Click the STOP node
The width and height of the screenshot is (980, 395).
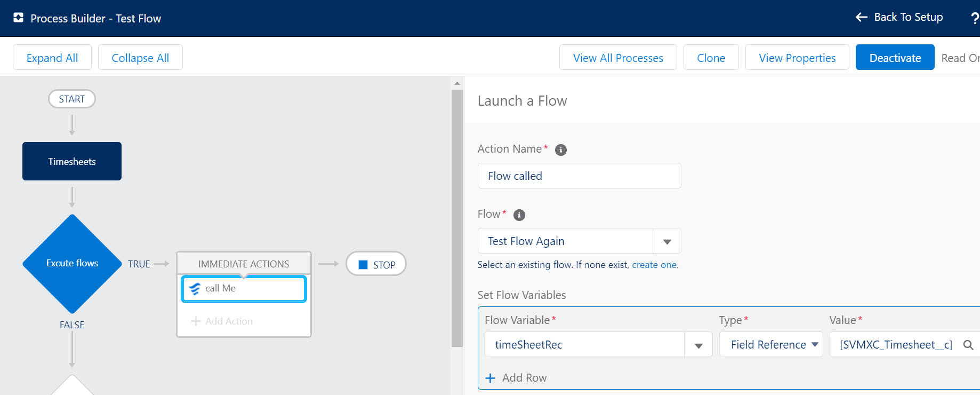[x=376, y=264]
